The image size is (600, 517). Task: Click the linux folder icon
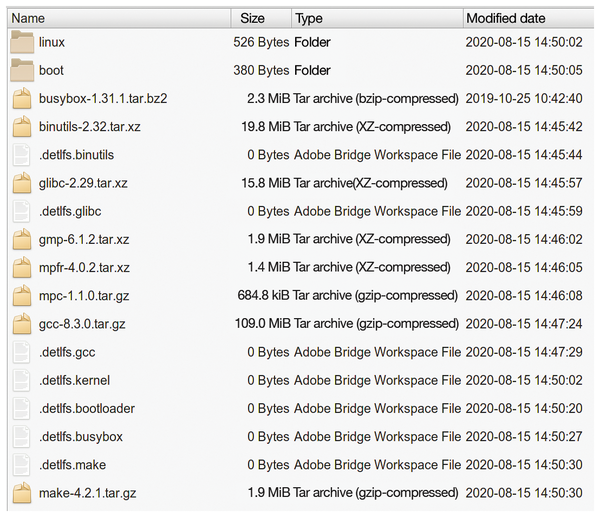point(22,42)
